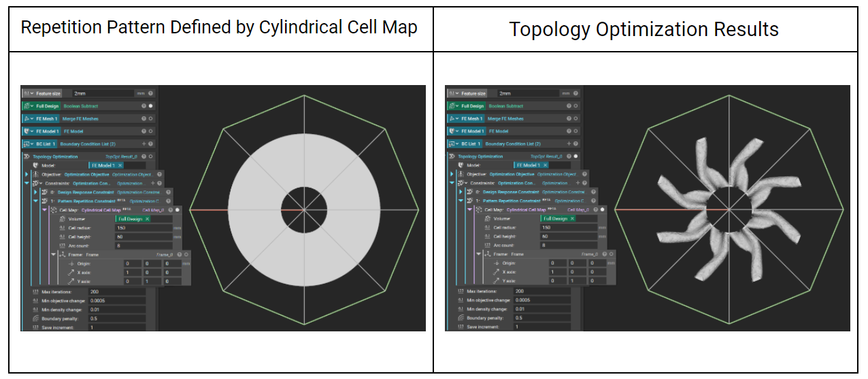Screen dimensions: 868x379
Task: Click the FE Model 1 block icon in right screenshot
Action: (452, 131)
